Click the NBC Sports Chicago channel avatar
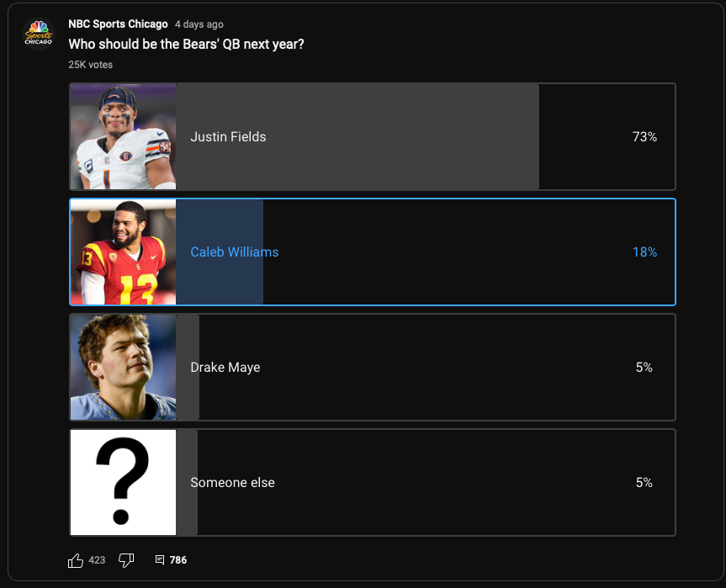 click(39, 34)
